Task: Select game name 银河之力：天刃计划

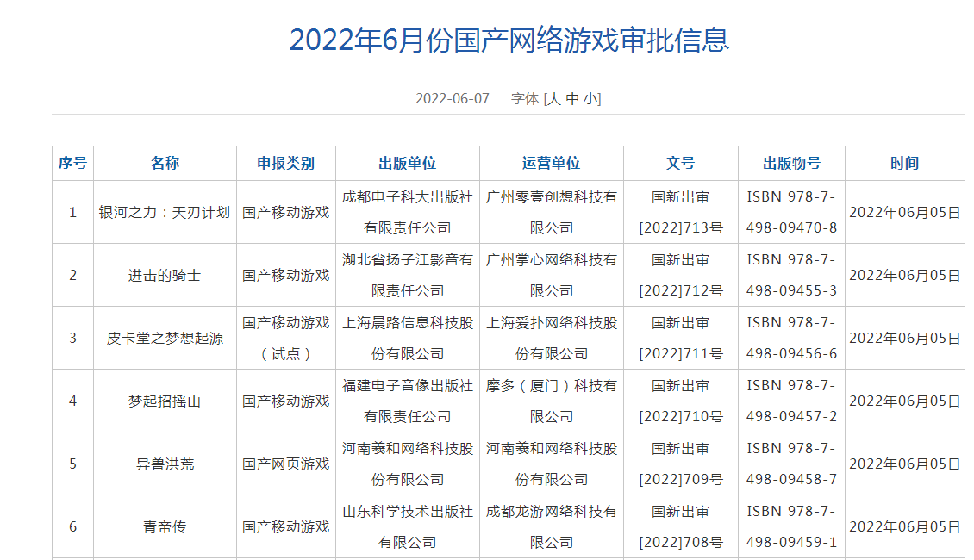Action: pos(165,212)
